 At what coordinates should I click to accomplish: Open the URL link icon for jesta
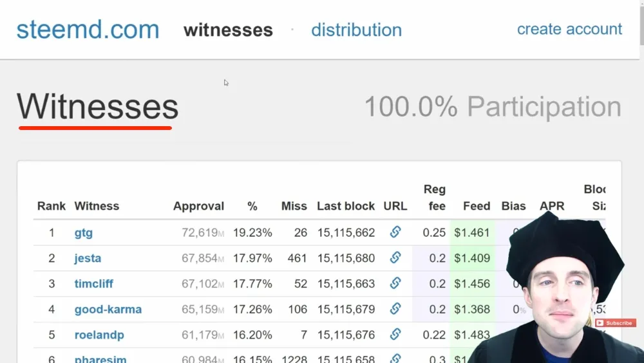tap(395, 257)
